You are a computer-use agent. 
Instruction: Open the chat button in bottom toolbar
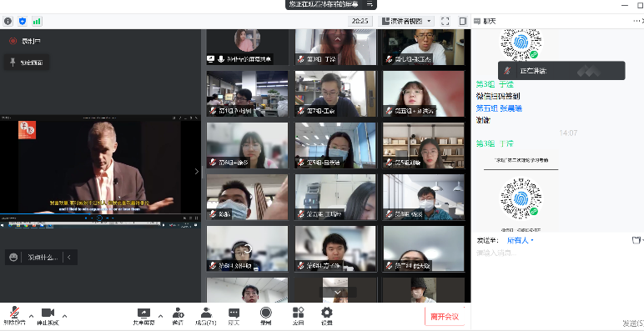click(234, 316)
